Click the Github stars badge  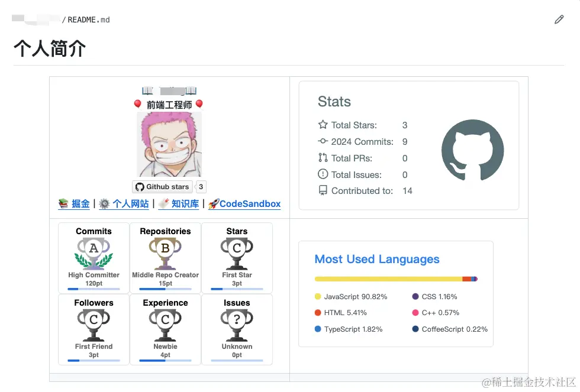163,187
